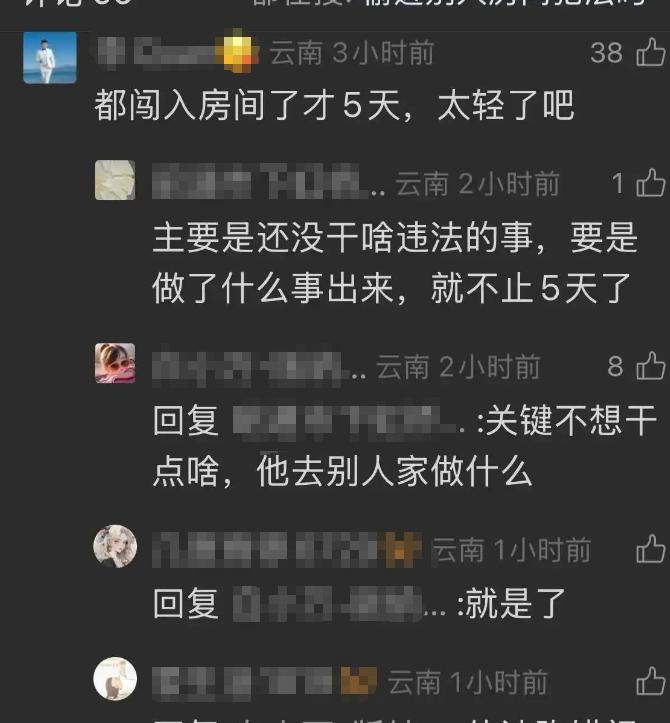Open avatar of man in white suit
This screenshot has height=723, width=670.
(50, 58)
